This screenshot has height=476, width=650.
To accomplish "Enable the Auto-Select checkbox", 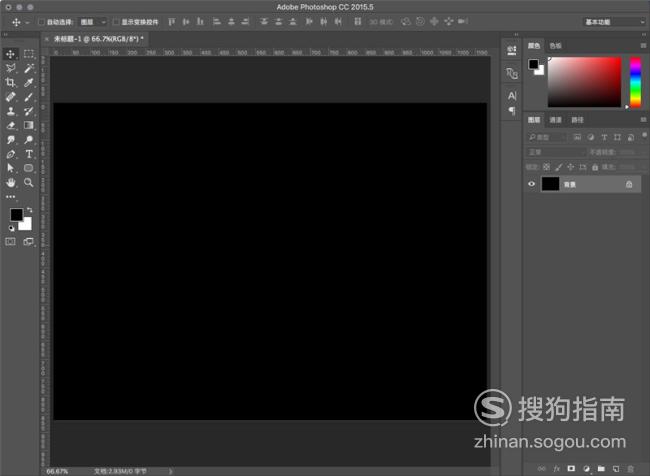I will [x=41, y=22].
